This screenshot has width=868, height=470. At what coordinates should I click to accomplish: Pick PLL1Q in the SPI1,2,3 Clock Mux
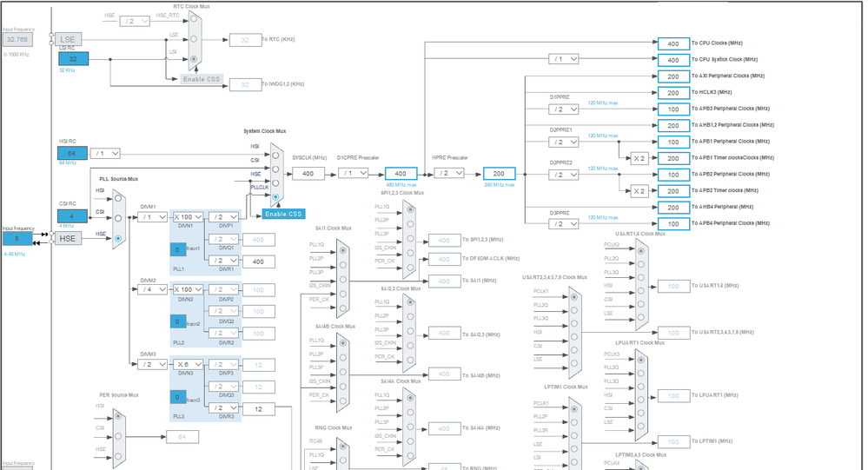click(x=410, y=210)
